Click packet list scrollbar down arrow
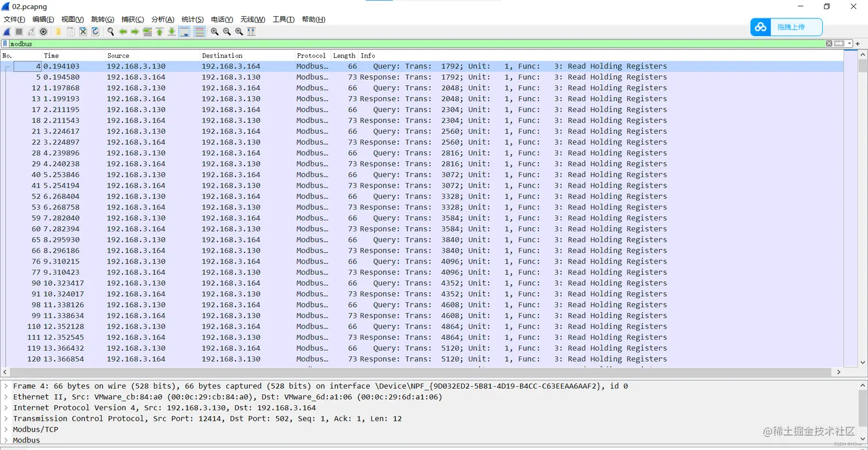Screen dimensions: 868x450 [x=863, y=362]
